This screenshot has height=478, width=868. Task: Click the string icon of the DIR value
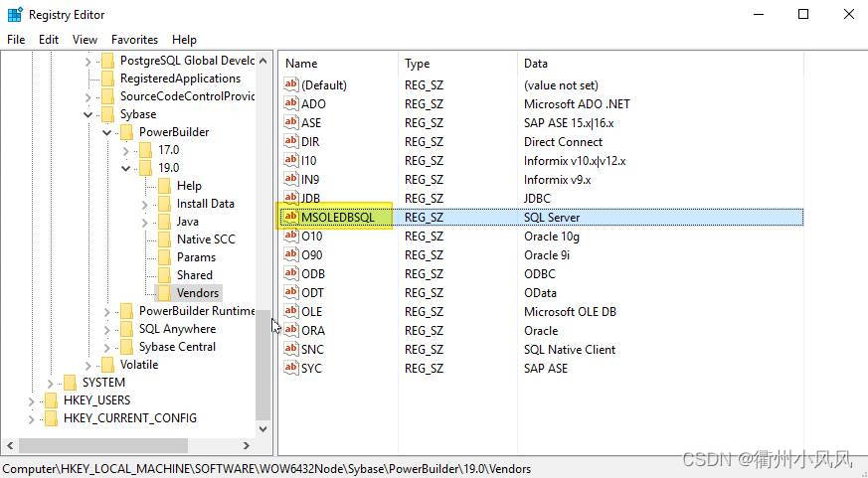pos(290,141)
